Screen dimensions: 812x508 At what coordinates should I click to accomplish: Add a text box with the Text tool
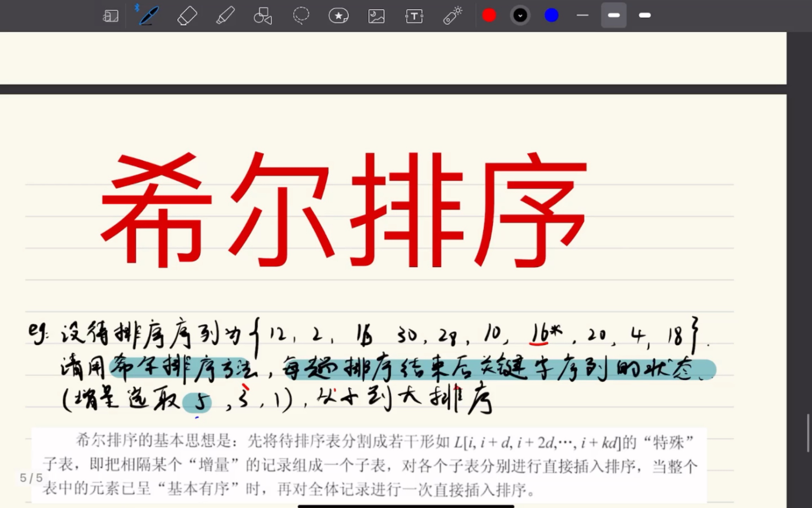[414, 16]
